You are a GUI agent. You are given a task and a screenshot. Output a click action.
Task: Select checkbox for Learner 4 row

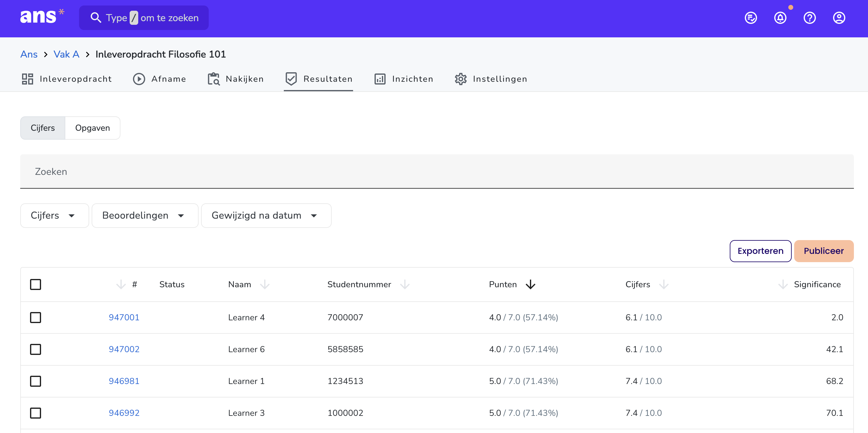pyautogui.click(x=35, y=318)
